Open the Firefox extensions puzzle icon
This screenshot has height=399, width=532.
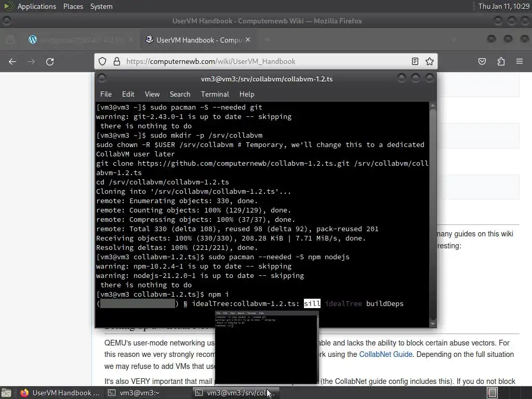(x=501, y=61)
